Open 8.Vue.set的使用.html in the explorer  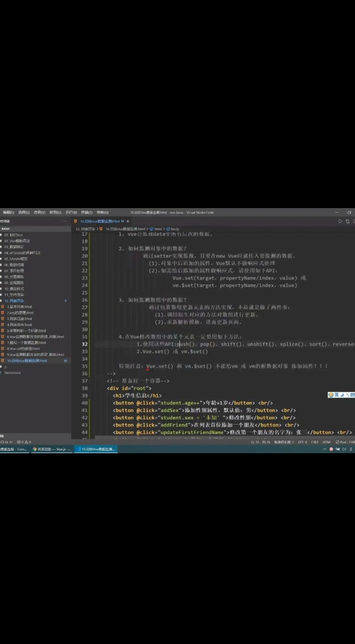tap(23, 348)
